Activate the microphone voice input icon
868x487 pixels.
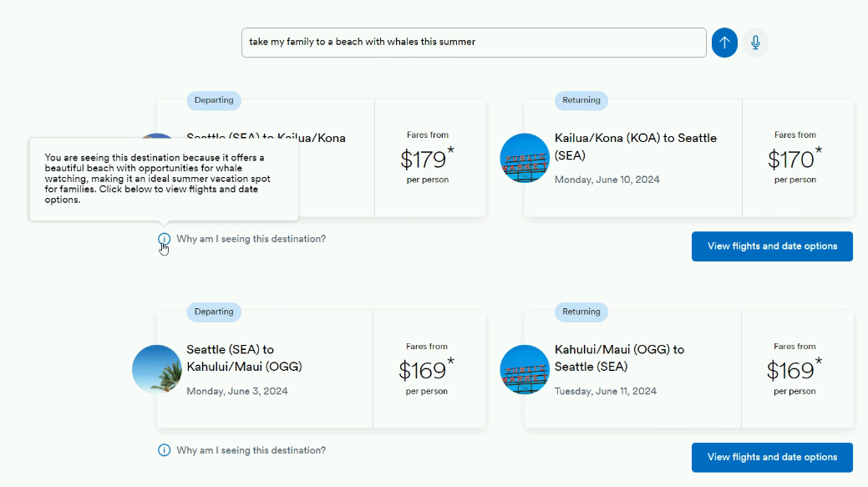click(755, 43)
